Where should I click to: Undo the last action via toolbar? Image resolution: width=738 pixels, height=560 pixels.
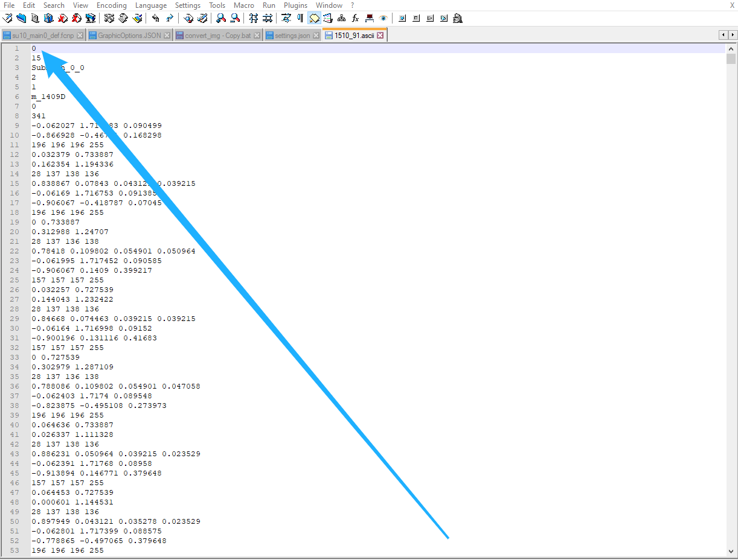156,18
